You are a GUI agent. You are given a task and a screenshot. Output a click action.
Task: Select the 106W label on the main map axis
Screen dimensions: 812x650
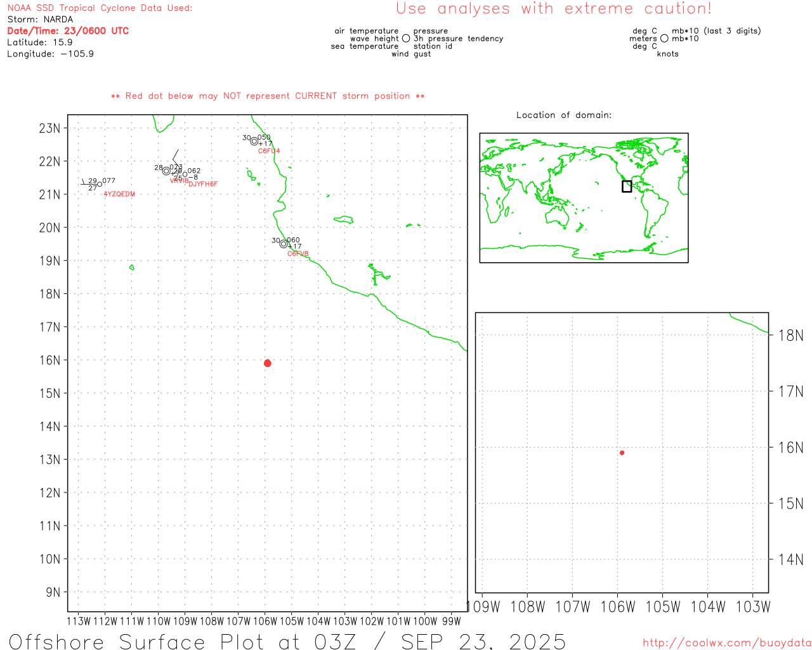click(x=265, y=621)
